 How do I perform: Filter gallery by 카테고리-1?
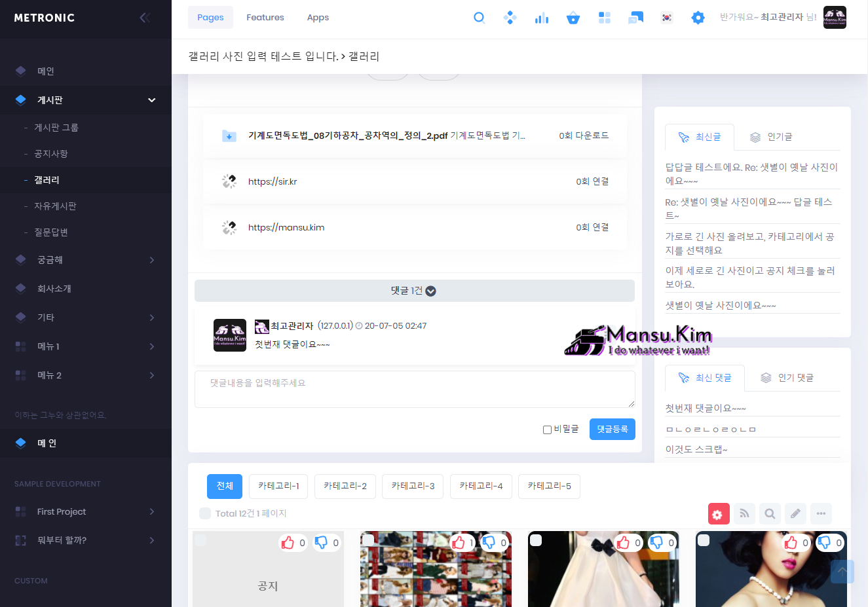pos(278,487)
